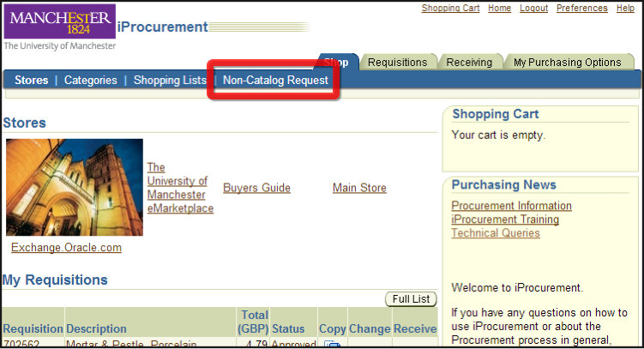
Task: Select the Shop tab
Action: (337, 62)
